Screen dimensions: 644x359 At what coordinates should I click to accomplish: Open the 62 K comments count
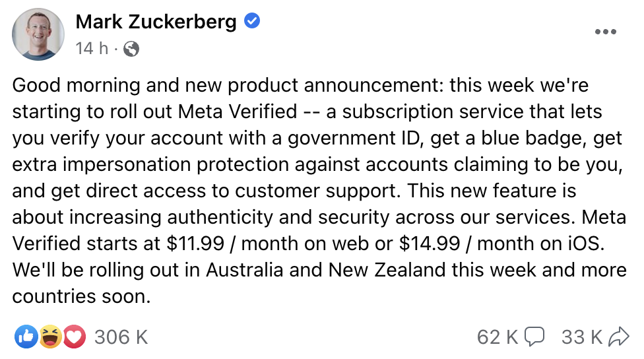point(498,337)
